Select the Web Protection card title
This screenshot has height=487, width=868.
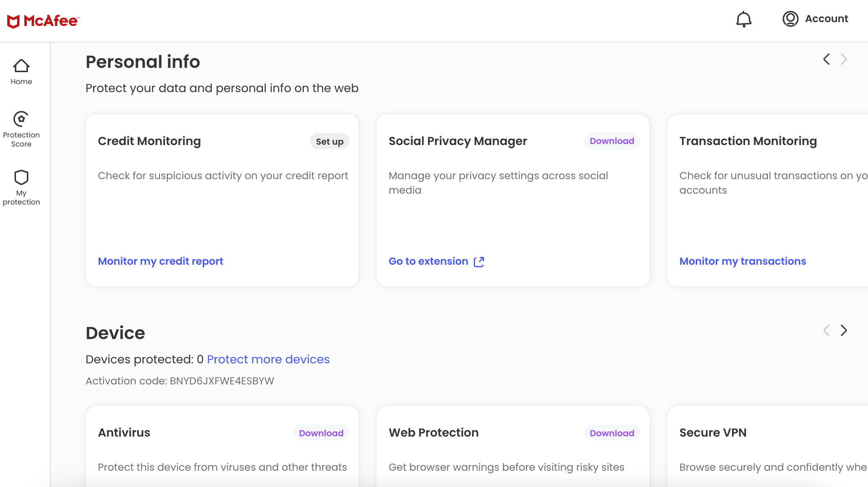click(x=434, y=433)
